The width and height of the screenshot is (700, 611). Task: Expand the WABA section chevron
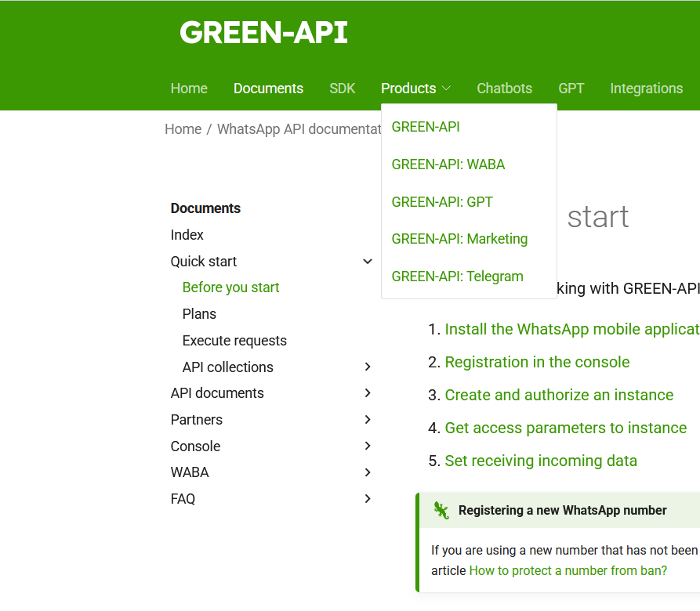pyautogui.click(x=368, y=472)
